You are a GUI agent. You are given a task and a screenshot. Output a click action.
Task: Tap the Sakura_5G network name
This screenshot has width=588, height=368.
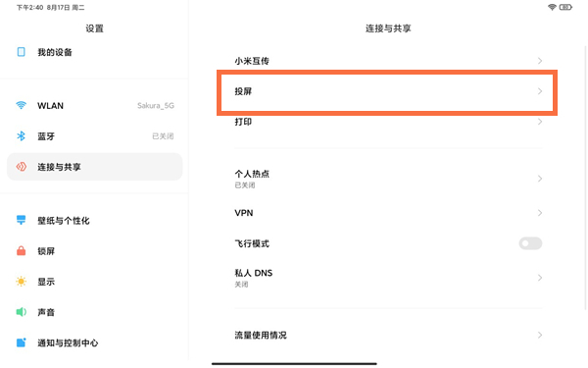[x=156, y=106]
